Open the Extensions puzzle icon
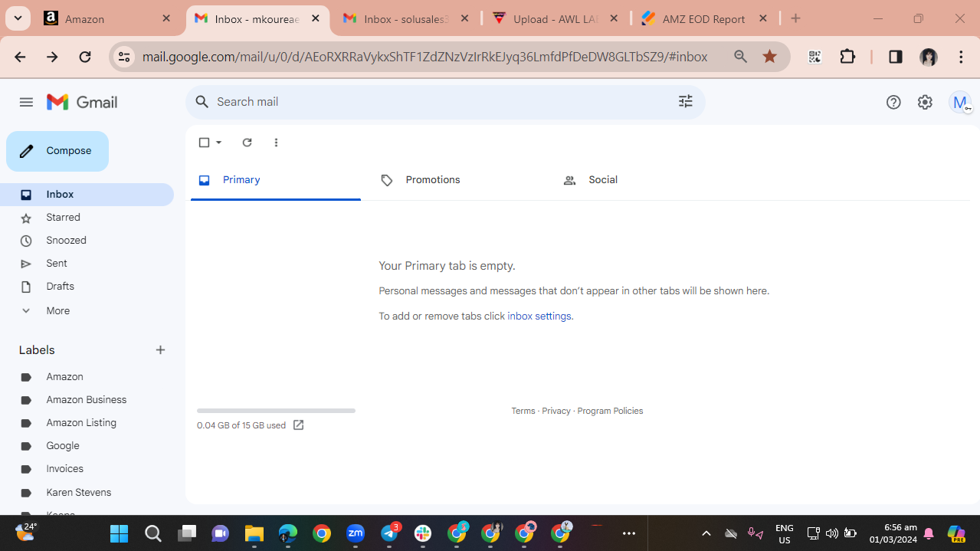The height and width of the screenshot is (551, 980). point(847,57)
